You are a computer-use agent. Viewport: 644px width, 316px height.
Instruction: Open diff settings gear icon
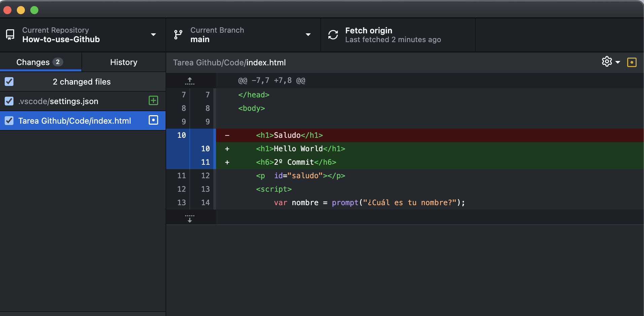(x=607, y=62)
